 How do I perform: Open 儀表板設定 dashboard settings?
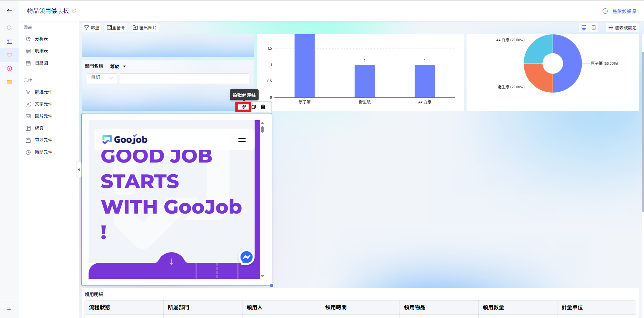pos(623,28)
